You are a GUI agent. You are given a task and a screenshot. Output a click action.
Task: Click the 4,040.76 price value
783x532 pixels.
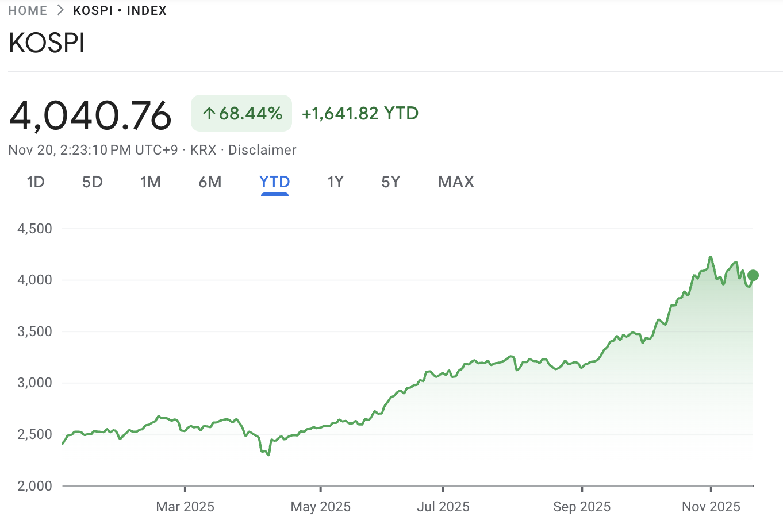[90, 114]
